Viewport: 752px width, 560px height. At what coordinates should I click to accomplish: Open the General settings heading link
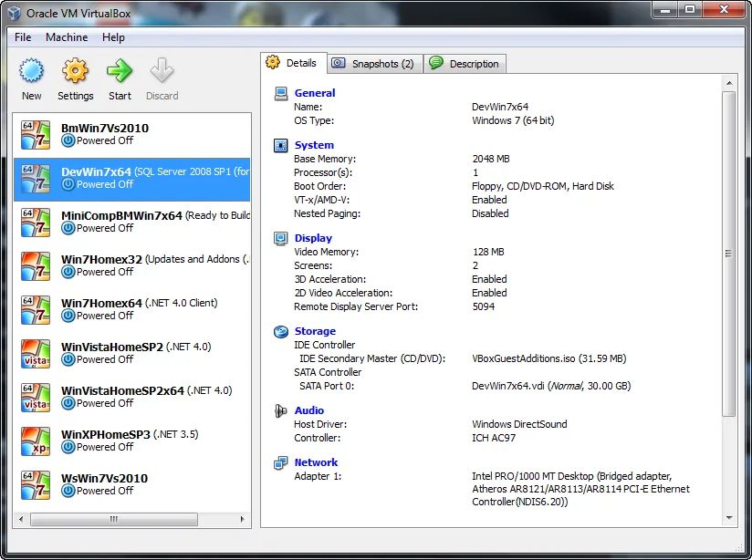[x=315, y=93]
